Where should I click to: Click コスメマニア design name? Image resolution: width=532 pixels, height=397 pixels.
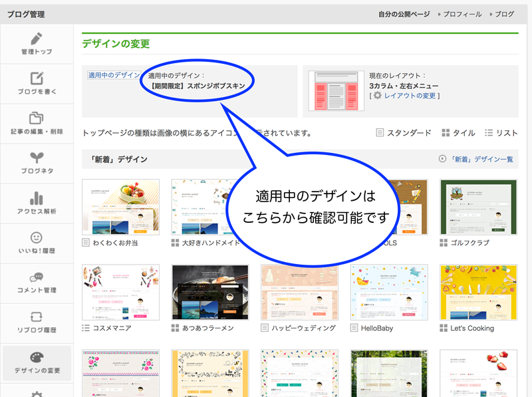[112, 328]
